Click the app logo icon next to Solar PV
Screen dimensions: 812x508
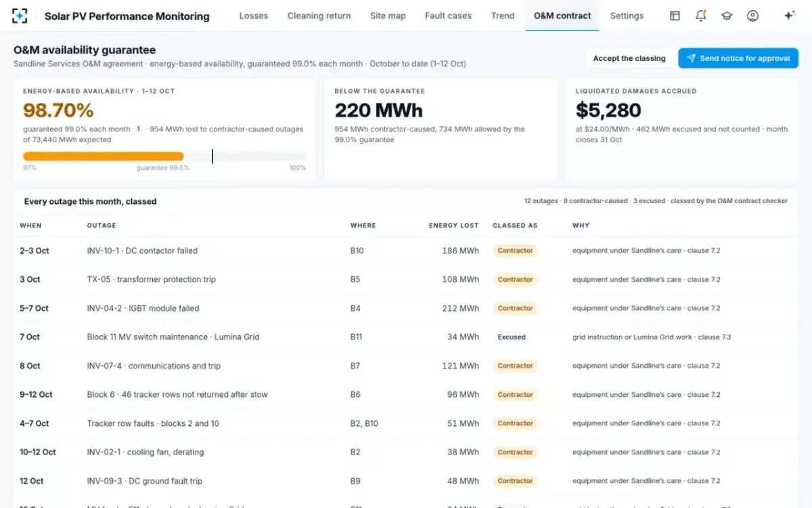click(20, 16)
